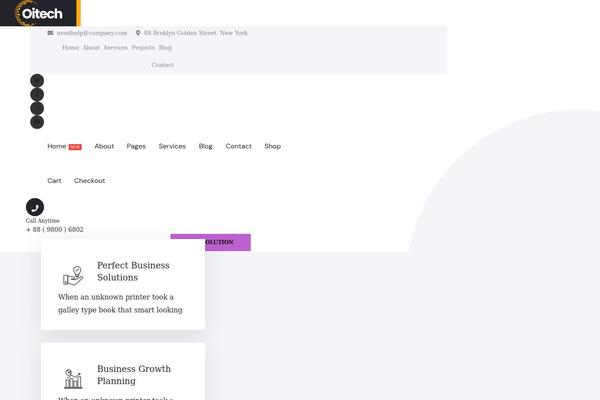Image resolution: width=600 pixels, height=400 pixels.
Task: Open the Shop menu item
Action: point(272,146)
